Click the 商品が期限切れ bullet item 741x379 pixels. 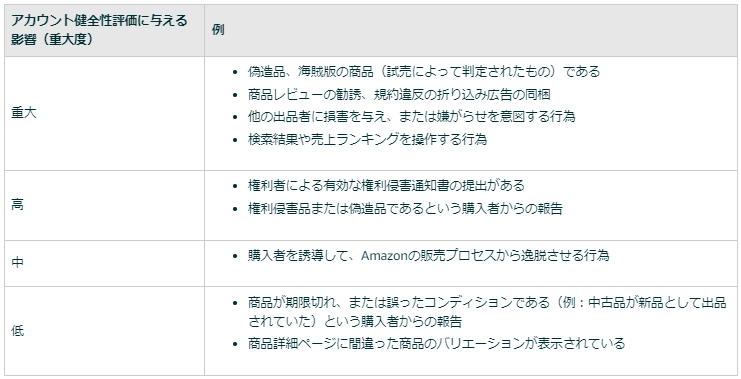pyautogui.click(x=487, y=312)
